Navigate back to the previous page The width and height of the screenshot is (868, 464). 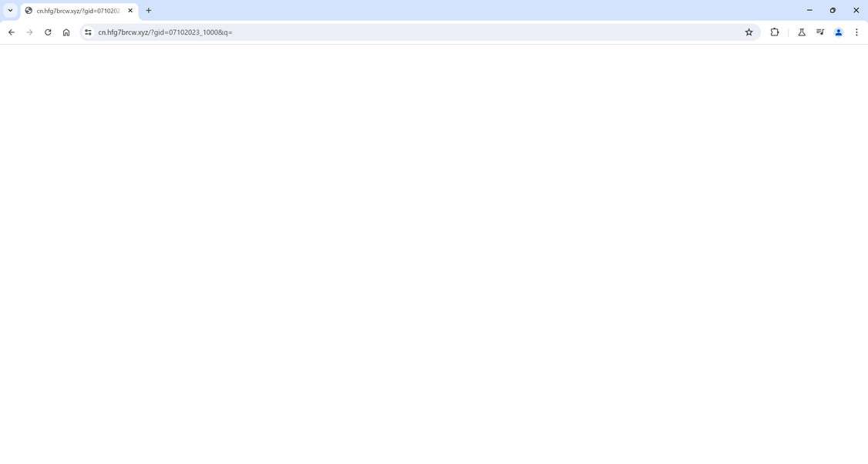(12, 32)
